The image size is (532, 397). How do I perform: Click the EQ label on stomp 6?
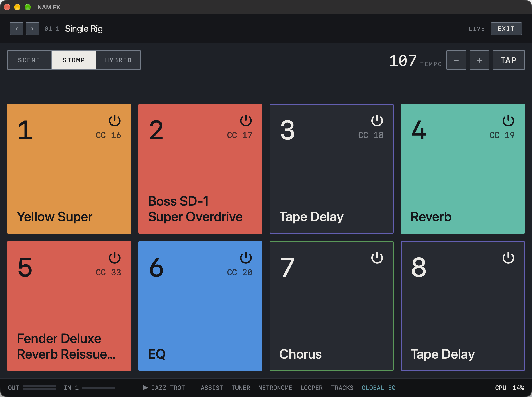tap(157, 354)
